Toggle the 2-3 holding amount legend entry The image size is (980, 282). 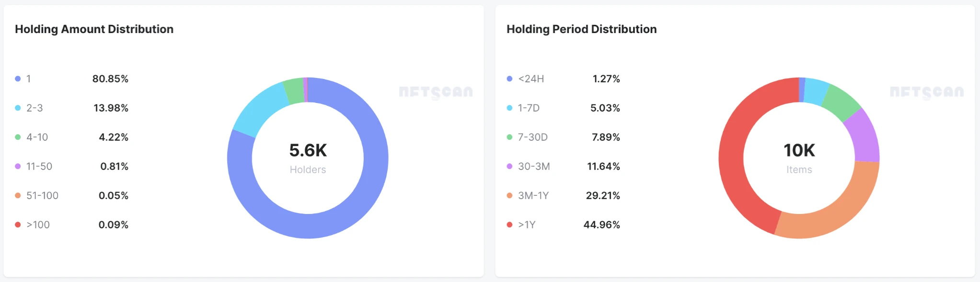(35, 108)
